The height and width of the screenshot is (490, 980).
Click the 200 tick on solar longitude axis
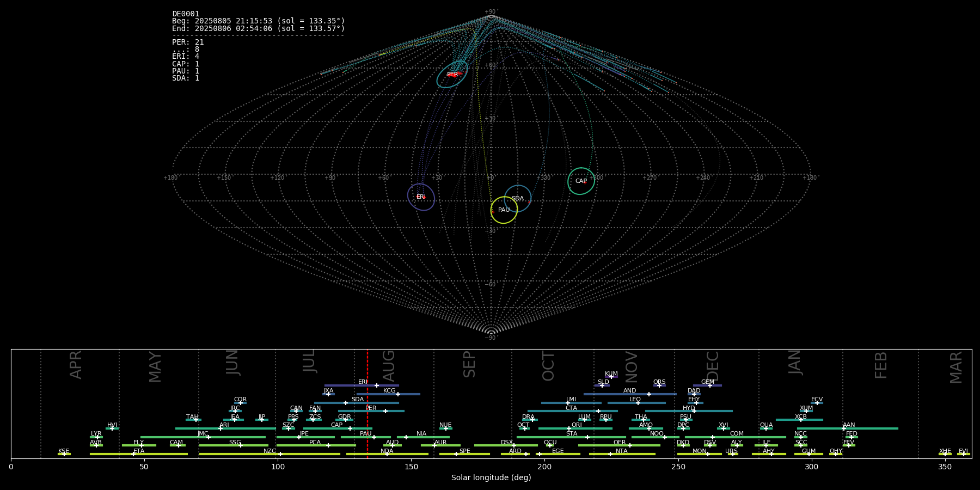pos(544,467)
